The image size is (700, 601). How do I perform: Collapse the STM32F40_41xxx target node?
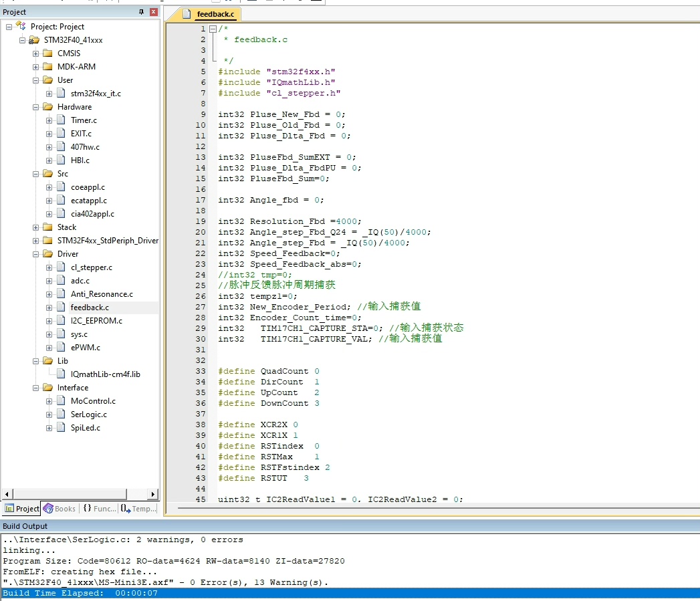point(22,40)
